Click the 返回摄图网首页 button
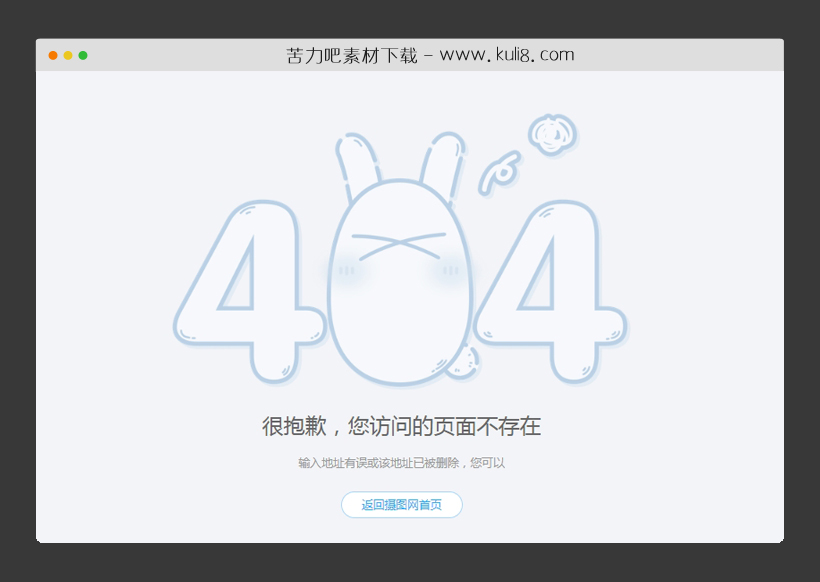The image size is (820, 582). click(x=400, y=505)
